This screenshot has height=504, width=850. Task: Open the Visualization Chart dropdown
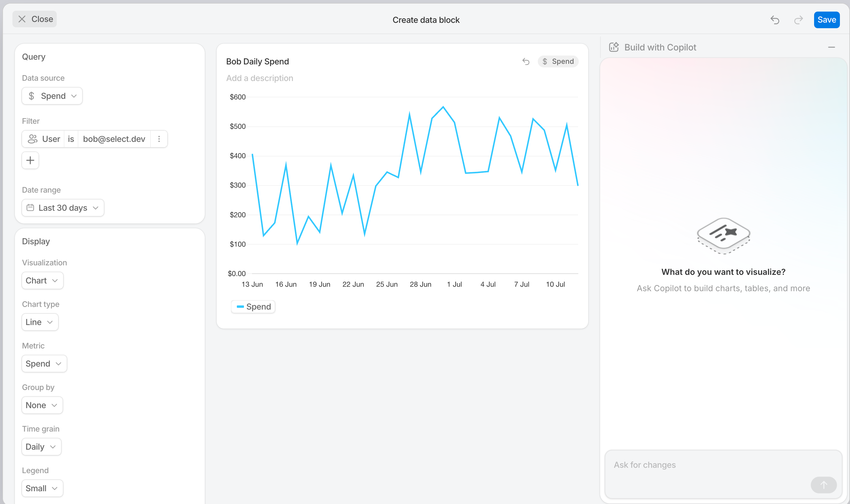[x=42, y=280]
